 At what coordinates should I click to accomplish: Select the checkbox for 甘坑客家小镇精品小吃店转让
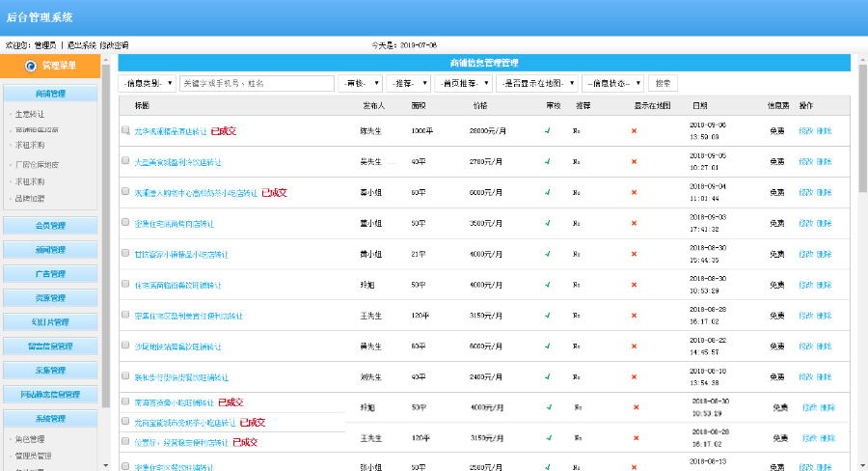(x=125, y=253)
